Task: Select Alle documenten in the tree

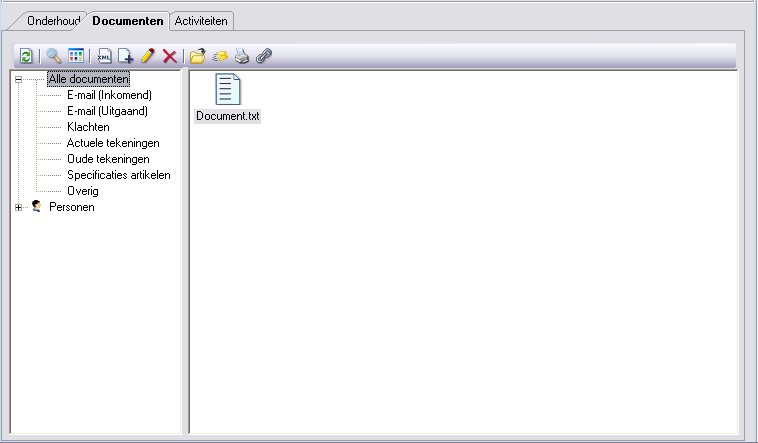Action: click(x=88, y=79)
